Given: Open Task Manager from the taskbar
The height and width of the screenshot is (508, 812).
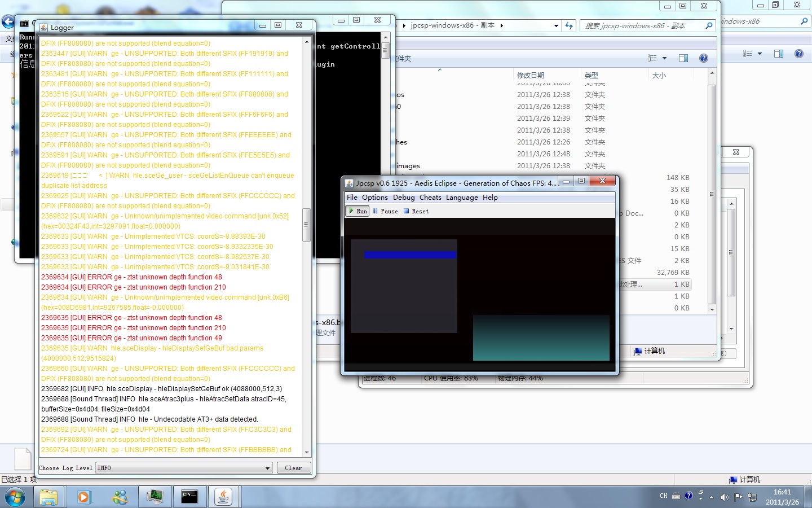Looking at the screenshot, I should [154, 497].
